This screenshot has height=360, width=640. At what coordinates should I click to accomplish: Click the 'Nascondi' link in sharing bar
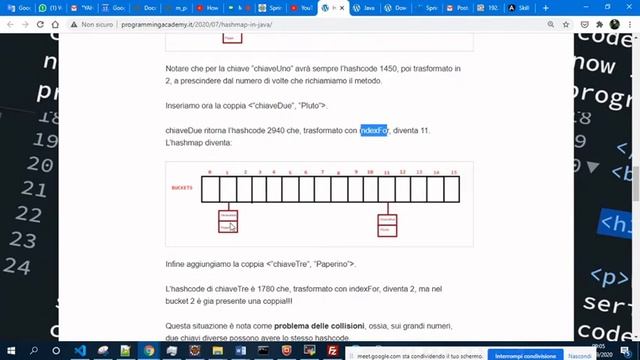[x=580, y=356]
